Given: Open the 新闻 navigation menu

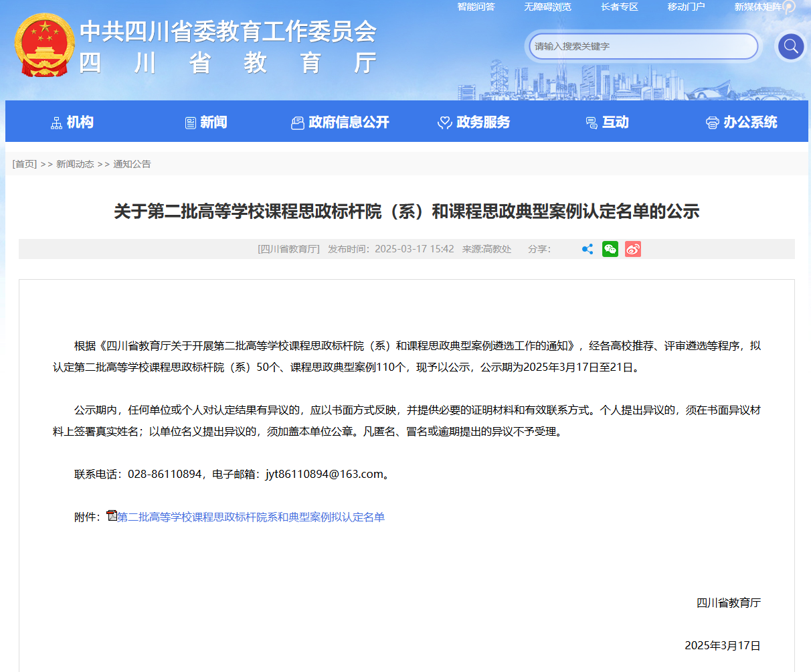Looking at the screenshot, I should click(x=206, y=122).
